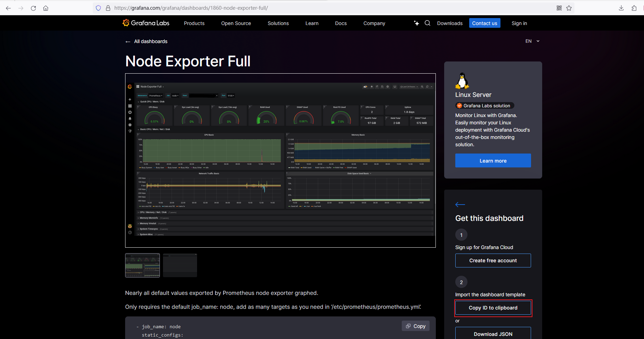Click the blue back arrow above Get this dashboard
644x339 pixels.
[460, 204]
